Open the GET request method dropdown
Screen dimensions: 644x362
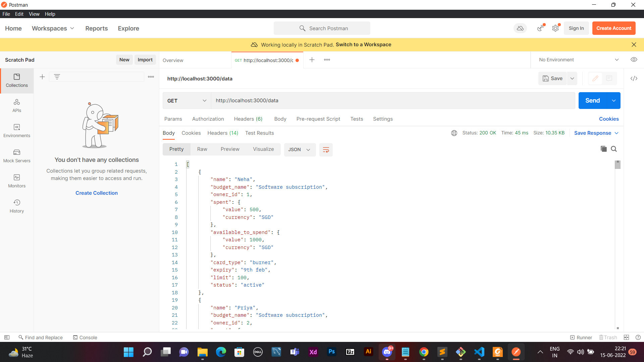pos(186,101)
